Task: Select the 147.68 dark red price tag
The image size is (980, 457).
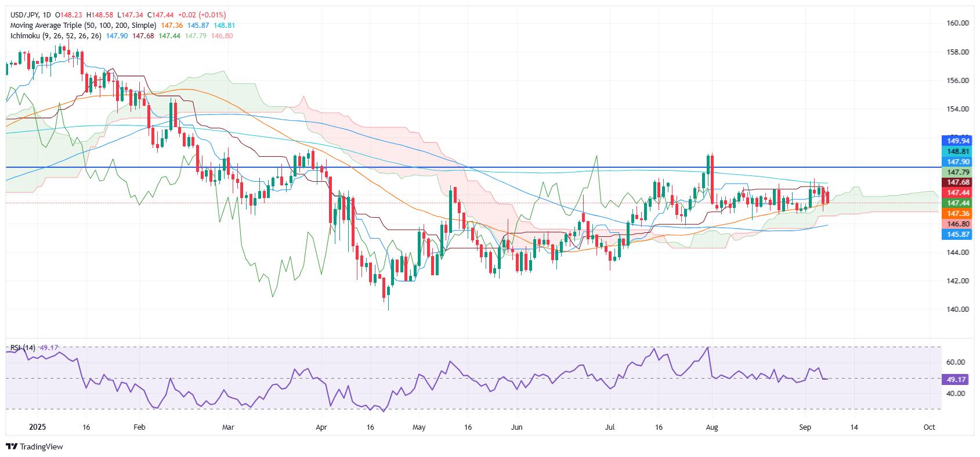Action: pos(958,182)
